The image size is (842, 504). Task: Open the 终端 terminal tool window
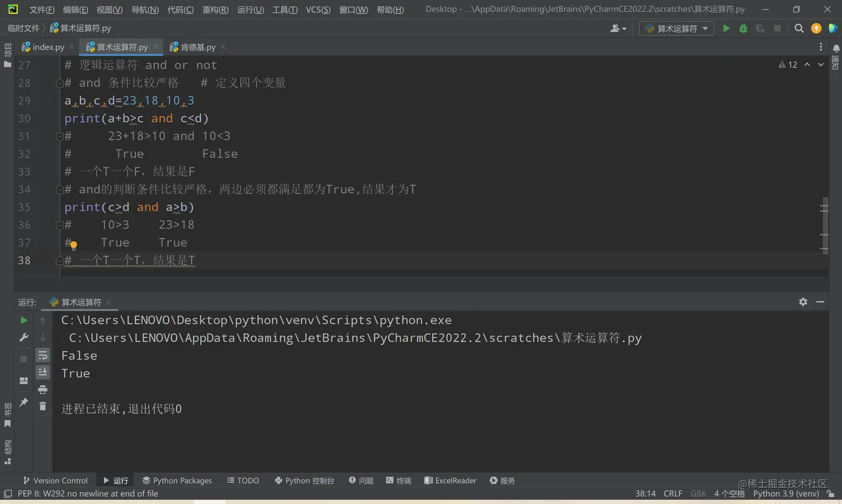(399, 480)
